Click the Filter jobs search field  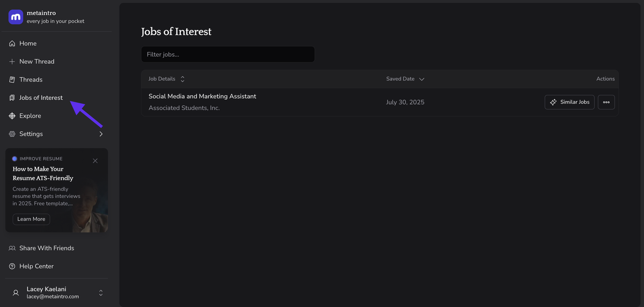coord(228,54)
